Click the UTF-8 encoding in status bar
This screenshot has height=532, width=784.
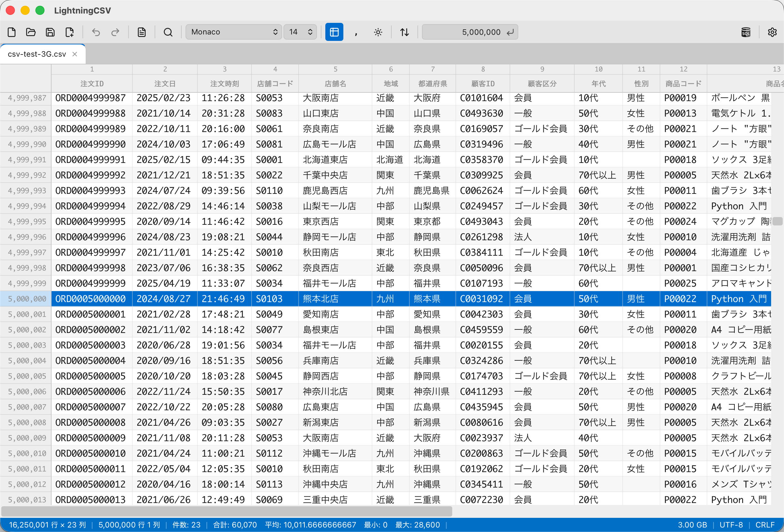(731, 525)
